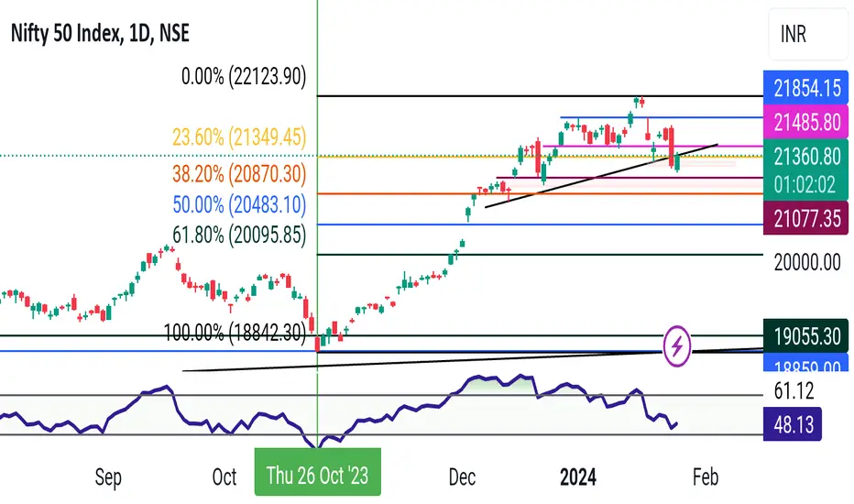Image resolution: width=854 pixels, height=504 pixels.
Task: Select the 21077.35 maroon price label
Action: [806, 218]
